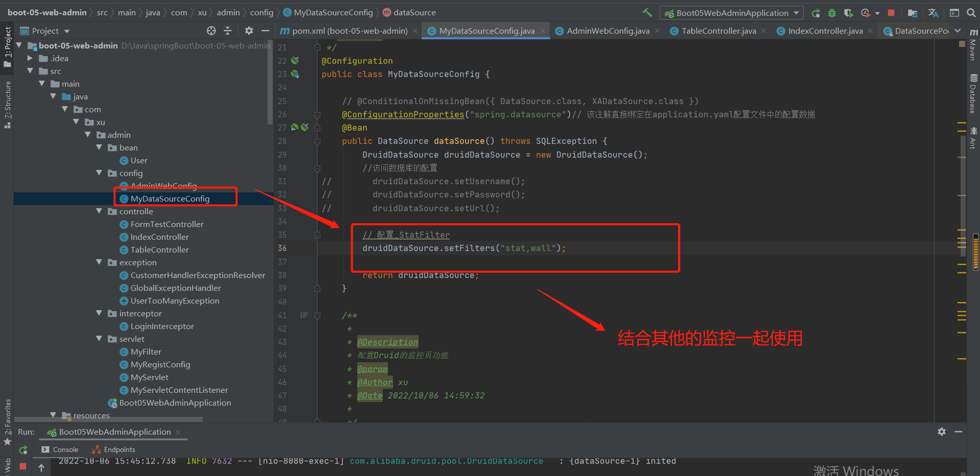Toggle code fold at line 28 method

[317, 141]
